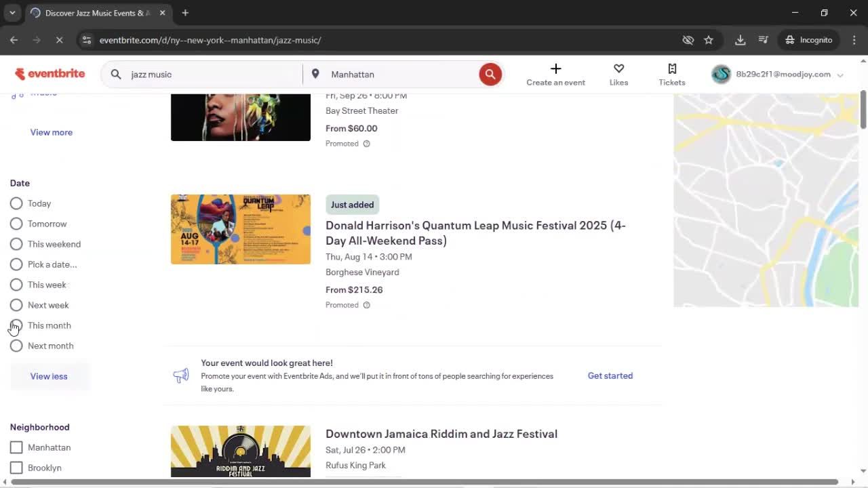Click 'Sat, Jul 26 • 2:00 PM' text
Screen dimensions: 868x488
(x=366, y=449)
